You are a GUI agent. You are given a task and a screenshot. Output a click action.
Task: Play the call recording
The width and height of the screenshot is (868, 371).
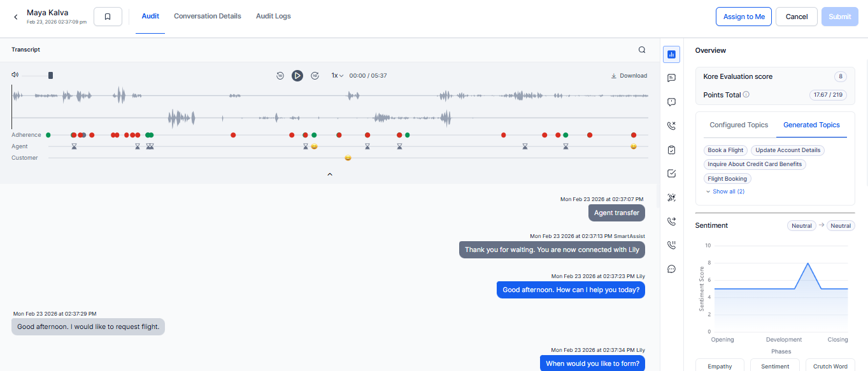[297, 76]
